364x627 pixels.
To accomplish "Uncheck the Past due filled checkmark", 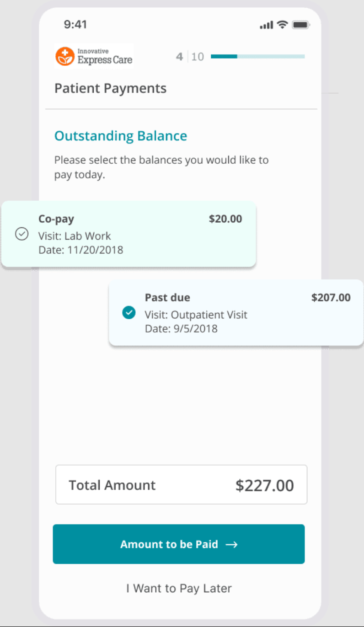I will [x=129, y=313].
